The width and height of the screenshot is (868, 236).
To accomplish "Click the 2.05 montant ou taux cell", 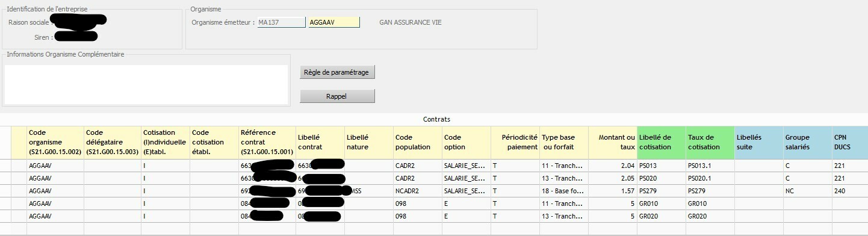I will 612,178.
